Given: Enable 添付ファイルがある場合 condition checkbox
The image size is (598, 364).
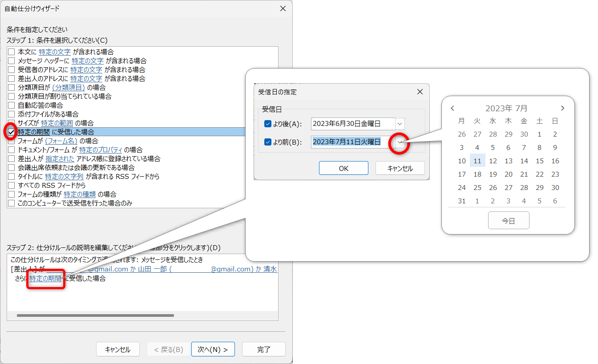Looking at the screenshot, I should pos(12,114).
